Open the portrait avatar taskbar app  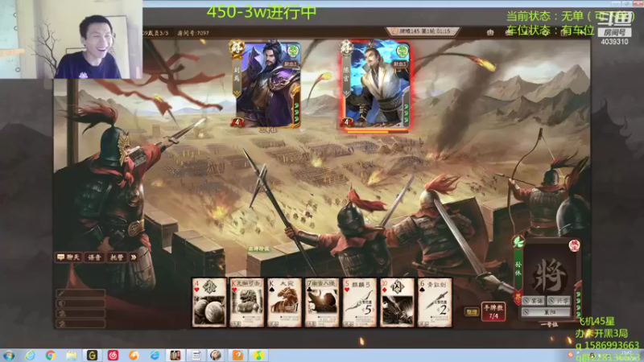[x=216, y=356]
